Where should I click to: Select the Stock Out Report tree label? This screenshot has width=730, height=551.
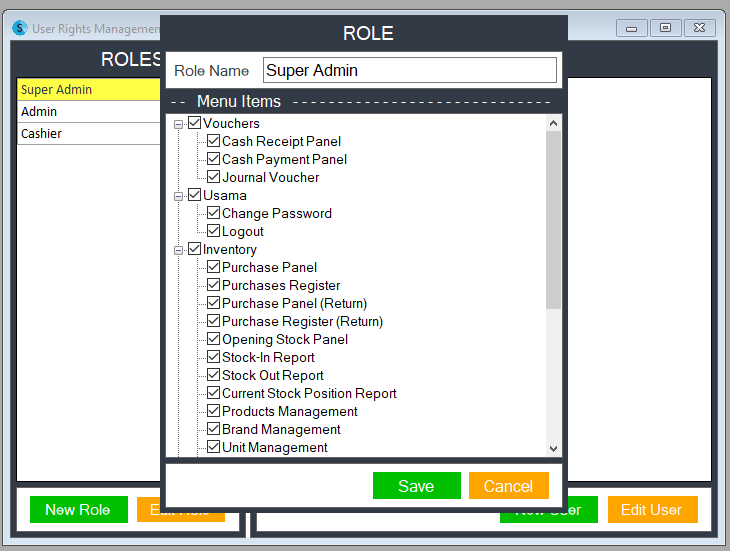(x=273, y=375)
